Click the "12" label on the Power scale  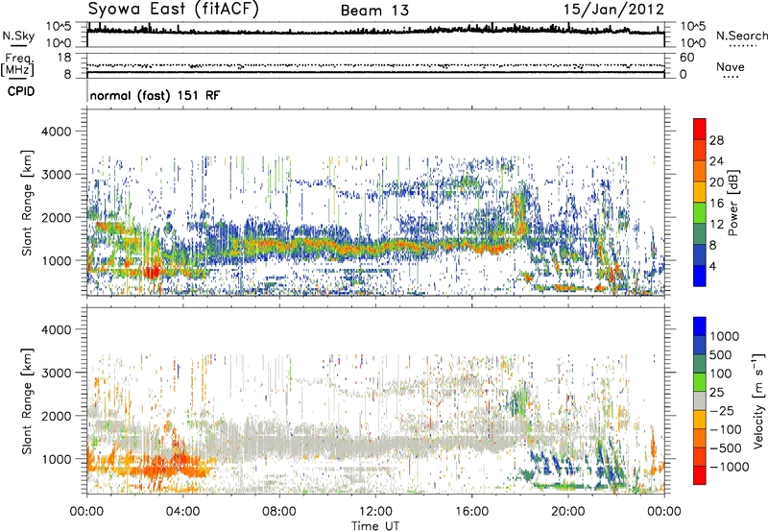tap(716, 225)
